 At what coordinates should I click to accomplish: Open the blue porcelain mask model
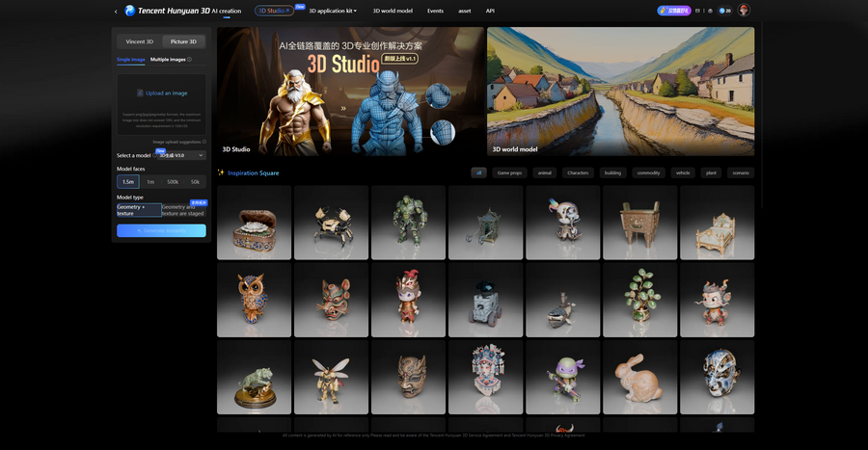pyautogui.click(x=717, y=377)
